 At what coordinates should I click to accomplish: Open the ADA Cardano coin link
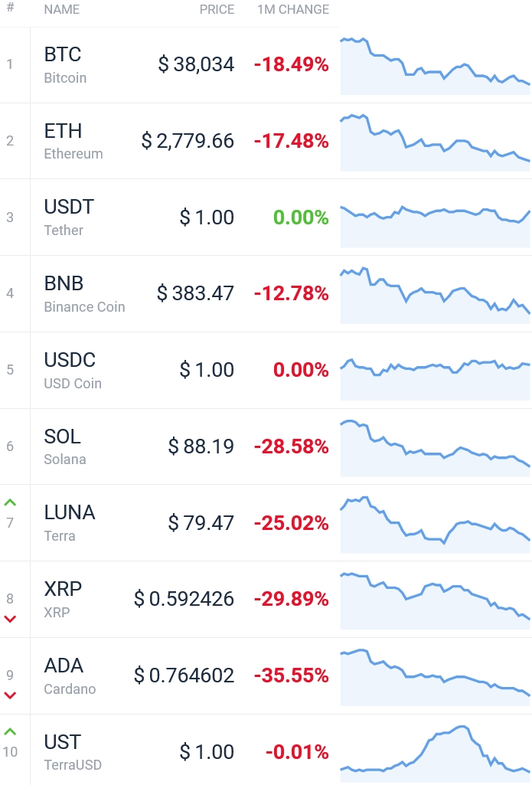coord(70,675)
